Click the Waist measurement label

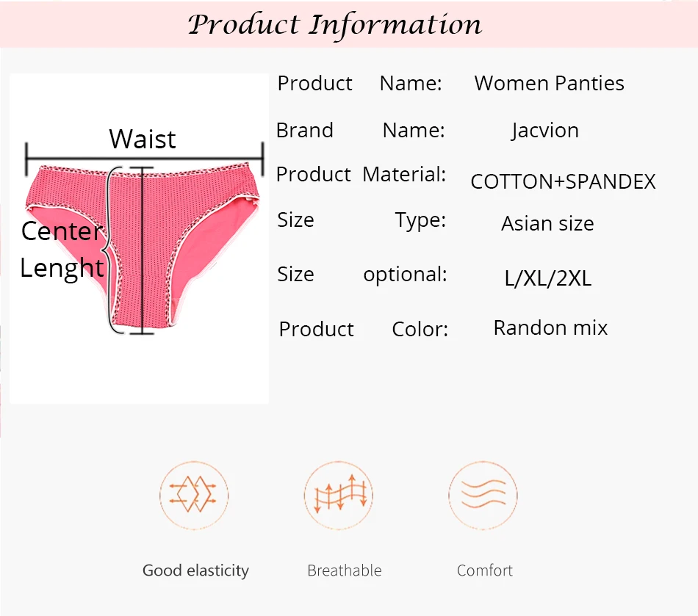(143, 139)
